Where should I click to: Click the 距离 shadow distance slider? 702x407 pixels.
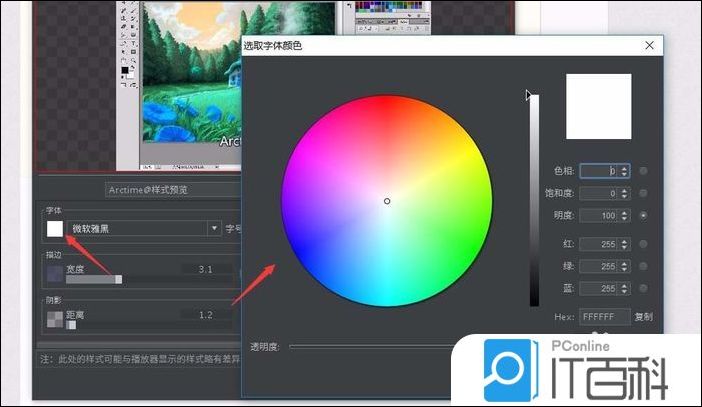[x=149, y=325]
